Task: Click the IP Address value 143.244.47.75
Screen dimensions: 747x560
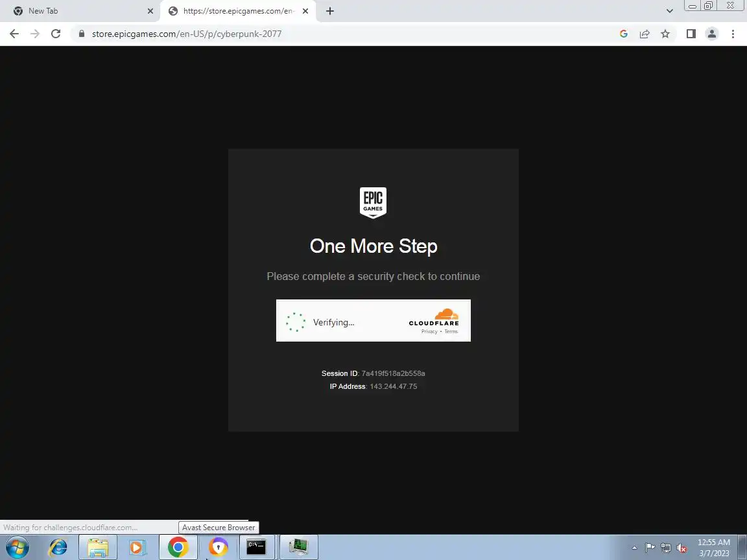Action: tap(394, 386)
